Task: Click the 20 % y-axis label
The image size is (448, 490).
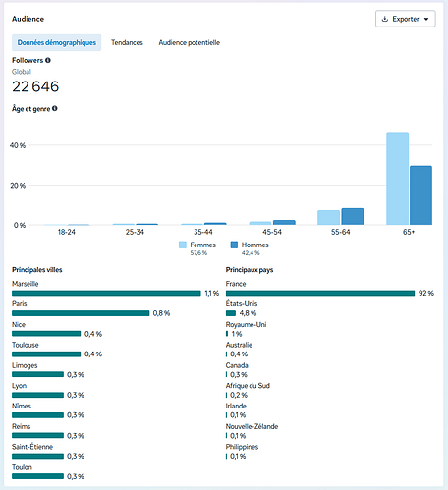Action: coord(18,186)
